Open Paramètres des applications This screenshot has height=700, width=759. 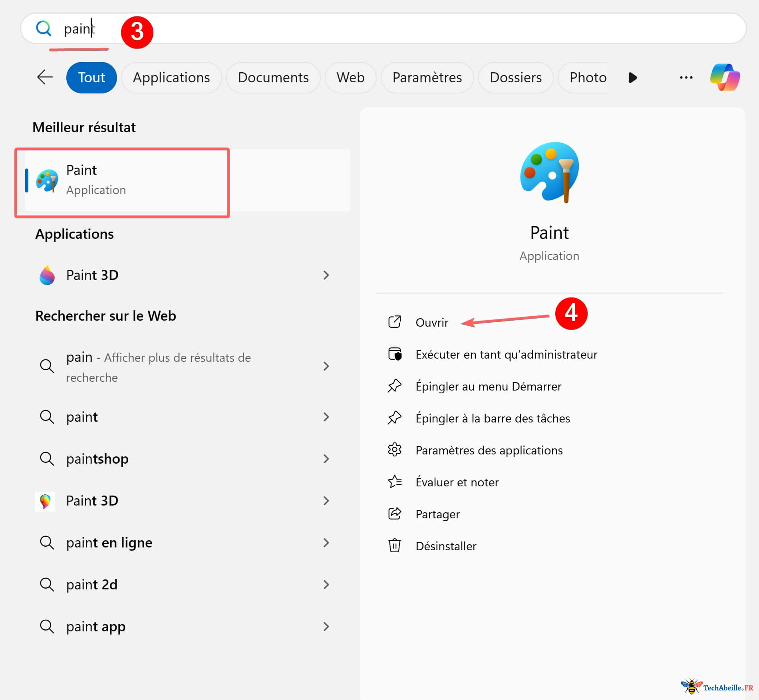489,450
